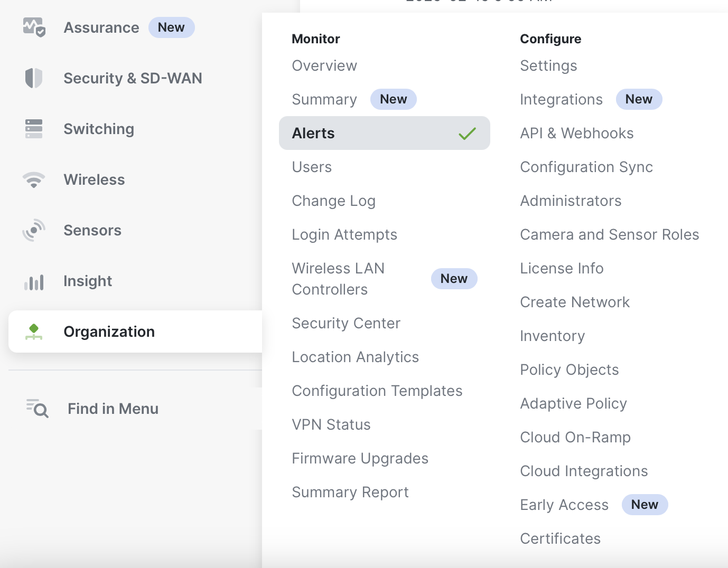Open Integrations under Configure
The width and height of the screenshot is (728, 568).
[561, 99]
